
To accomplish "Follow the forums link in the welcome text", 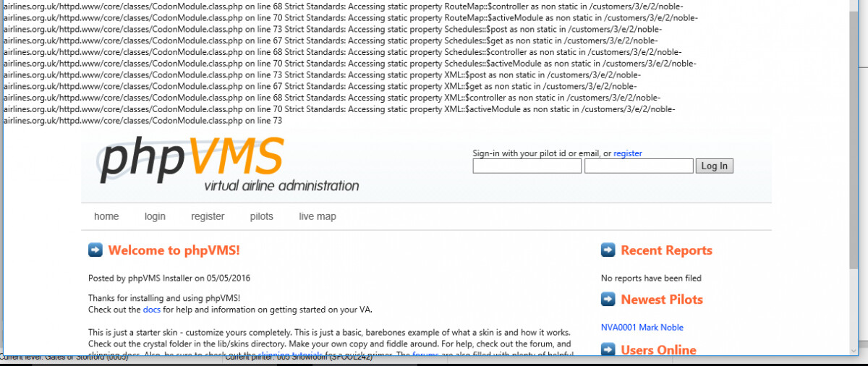I will (x=427, y=355).
